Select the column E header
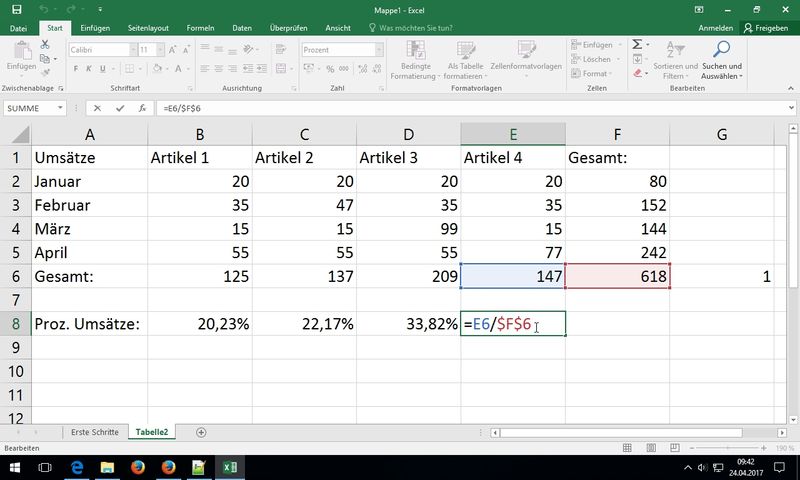 513,135
